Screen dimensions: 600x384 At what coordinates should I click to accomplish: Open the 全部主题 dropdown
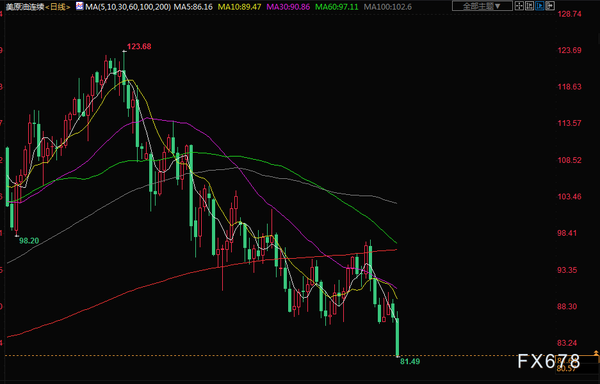[x=482, y=6]
